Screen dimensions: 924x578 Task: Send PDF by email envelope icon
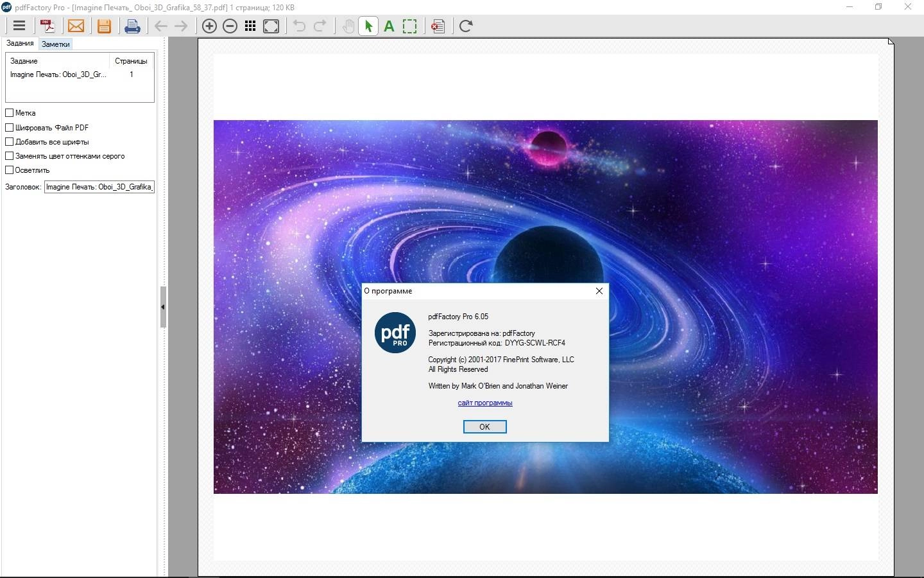click(76, 26)
